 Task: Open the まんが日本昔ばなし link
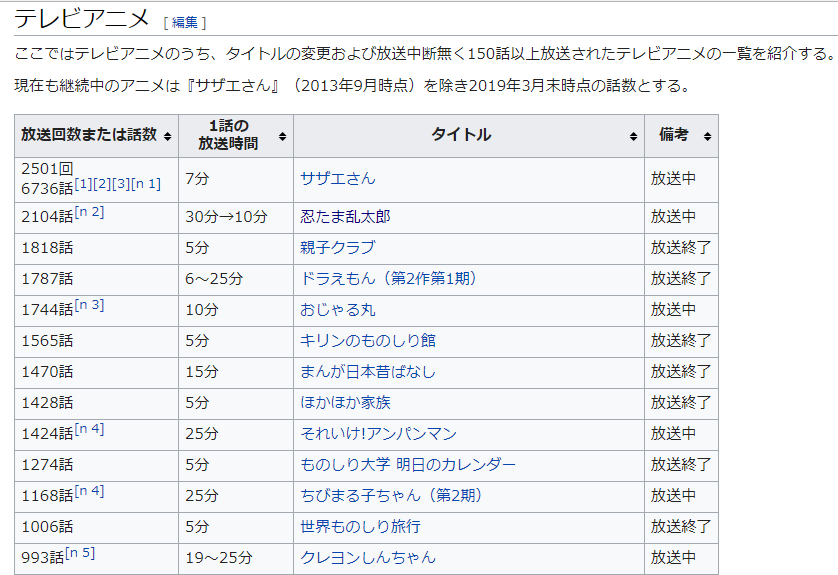coord(368,371)
